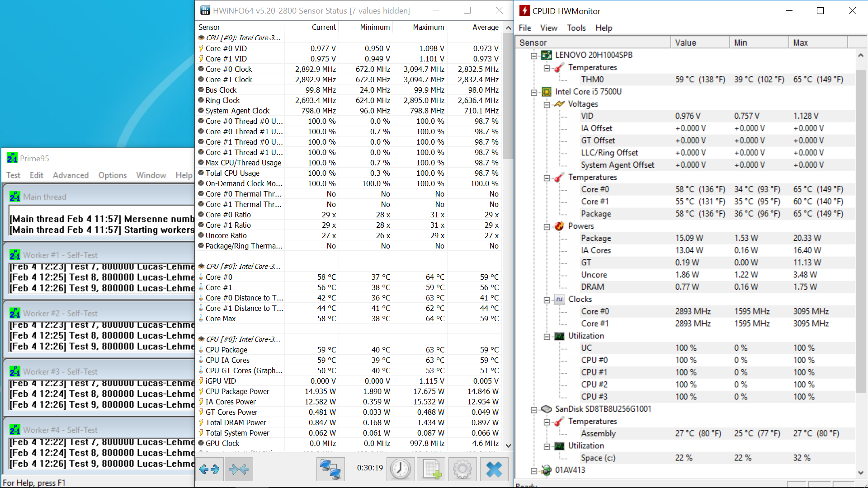Click the HWiNFO clock reset timer icon

[401, 469]
